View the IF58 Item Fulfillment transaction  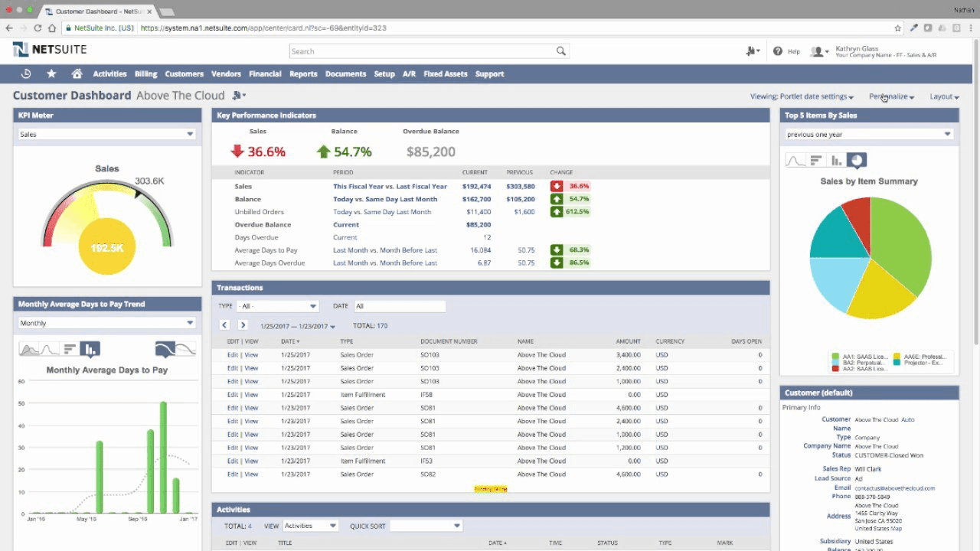pos(251,395)
